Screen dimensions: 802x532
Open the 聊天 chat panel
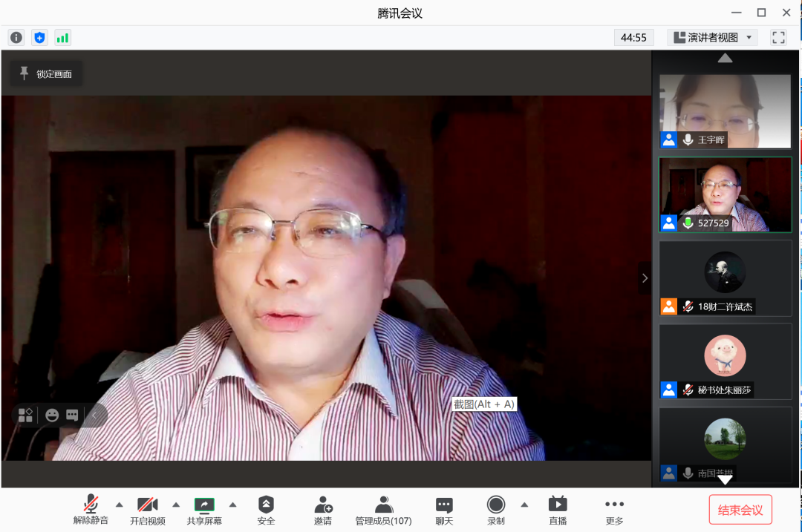click(x=444, y=510)
